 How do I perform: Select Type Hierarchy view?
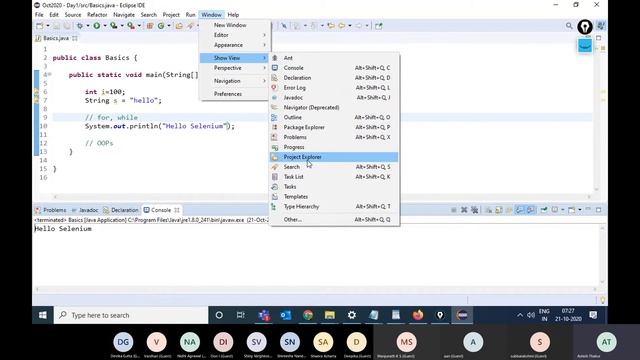click(x=334, y=207)
